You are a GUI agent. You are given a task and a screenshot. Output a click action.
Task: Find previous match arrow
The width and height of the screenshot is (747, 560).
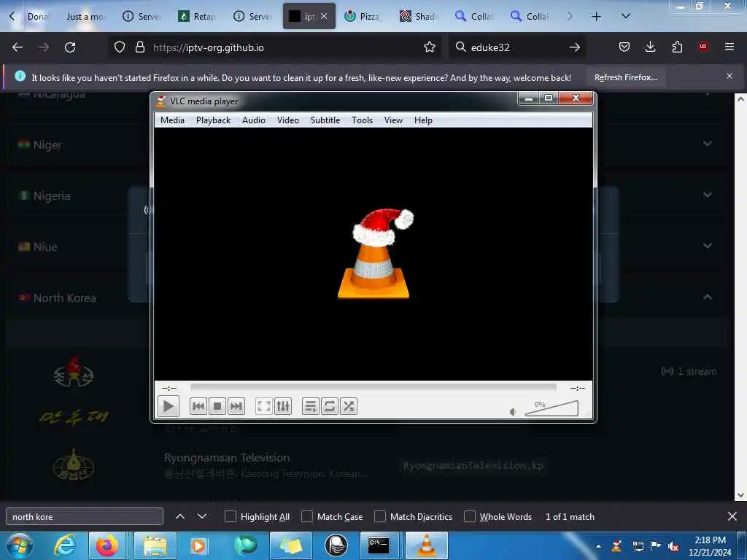pos(180,516)
